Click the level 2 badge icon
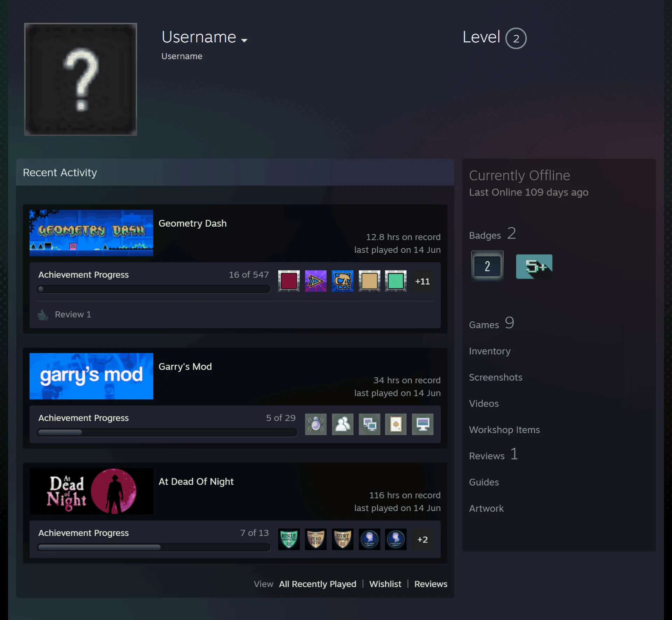672x620 pixels. 487,266
